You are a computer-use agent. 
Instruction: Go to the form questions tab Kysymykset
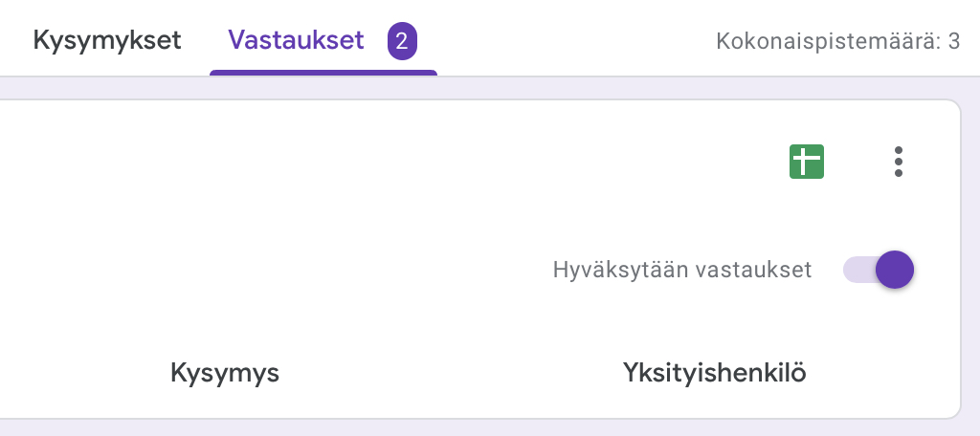pyautogui.click(x=107, y=41)
